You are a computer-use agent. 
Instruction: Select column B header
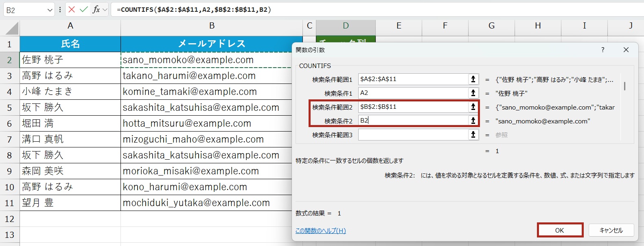pos(212,26)
